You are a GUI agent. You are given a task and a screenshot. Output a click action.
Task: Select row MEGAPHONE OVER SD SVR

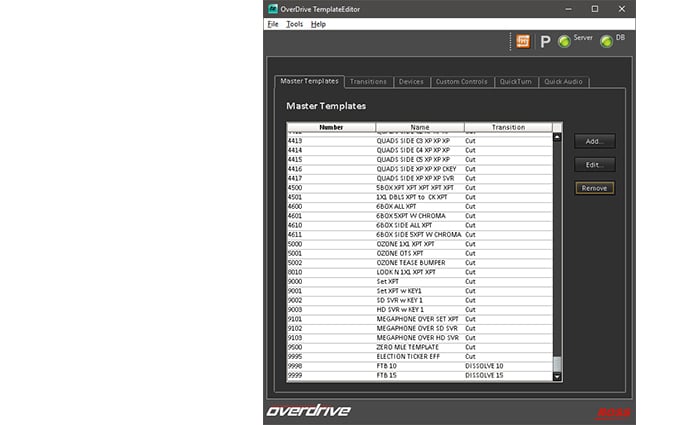point(420,328)
